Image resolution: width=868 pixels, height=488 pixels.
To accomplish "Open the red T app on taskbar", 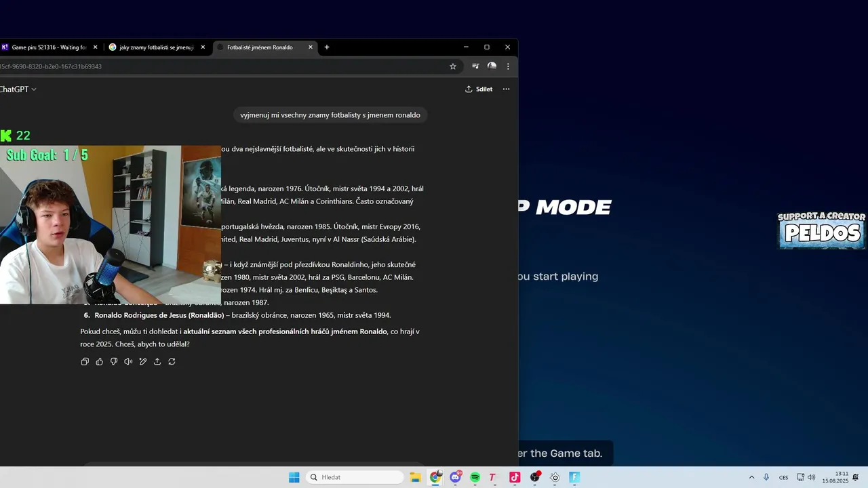I will point(493,477).
